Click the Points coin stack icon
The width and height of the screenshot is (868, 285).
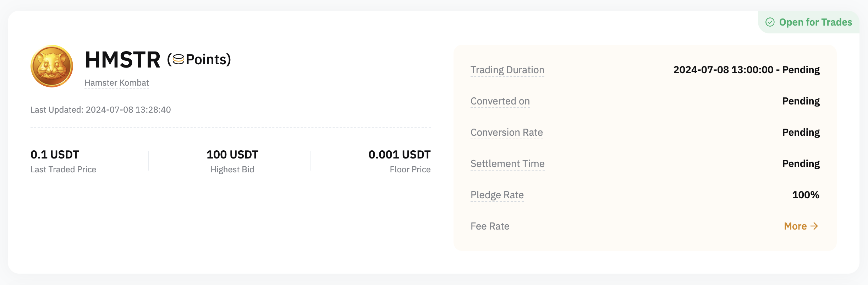coord(178,59)
